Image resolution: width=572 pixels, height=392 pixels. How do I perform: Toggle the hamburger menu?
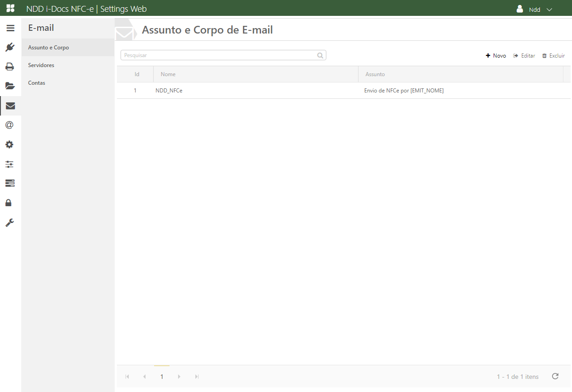(x=10, y=28)
